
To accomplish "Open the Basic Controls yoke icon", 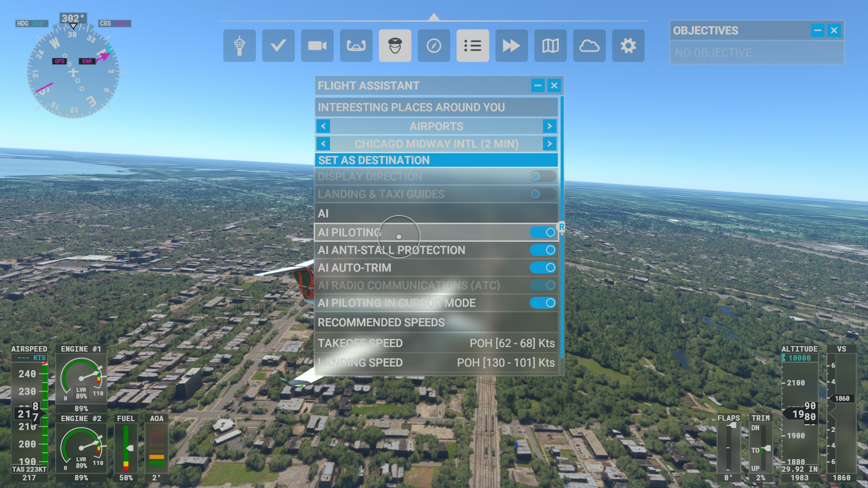I will (x=356, y=45).
